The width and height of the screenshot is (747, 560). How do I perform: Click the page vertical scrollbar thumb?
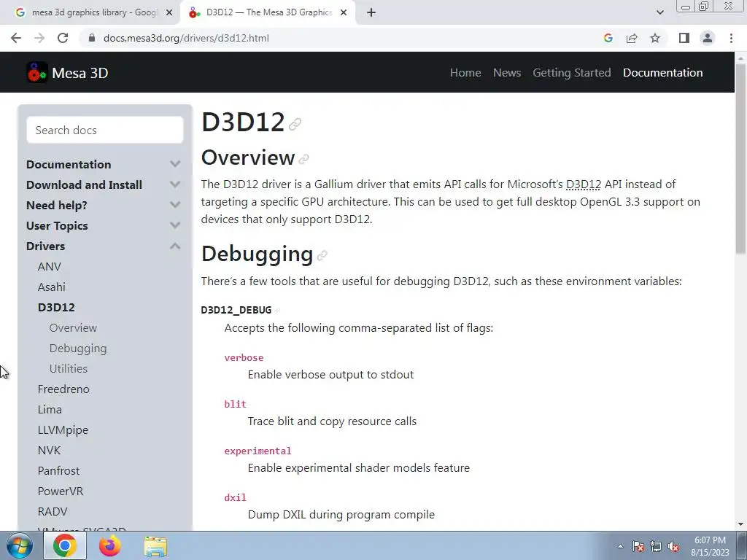click(x=740, y=157)
